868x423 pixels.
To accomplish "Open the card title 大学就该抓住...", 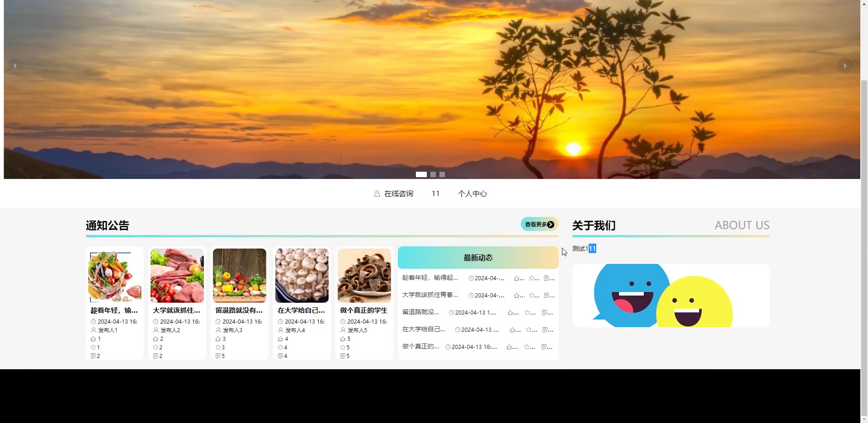I will pos(176,310).
